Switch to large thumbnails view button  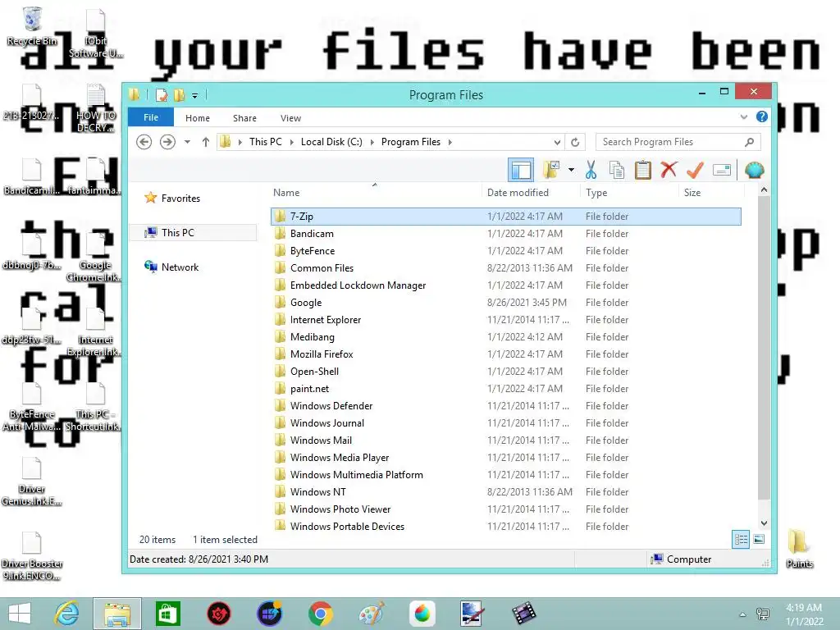point(759,540)
